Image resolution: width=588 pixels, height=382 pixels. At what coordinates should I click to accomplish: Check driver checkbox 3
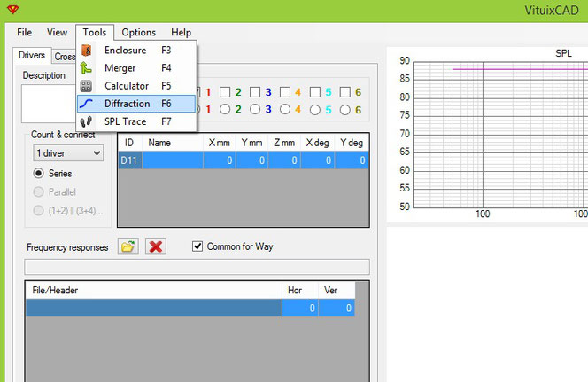pyautogui.click(x=255, y=92)
